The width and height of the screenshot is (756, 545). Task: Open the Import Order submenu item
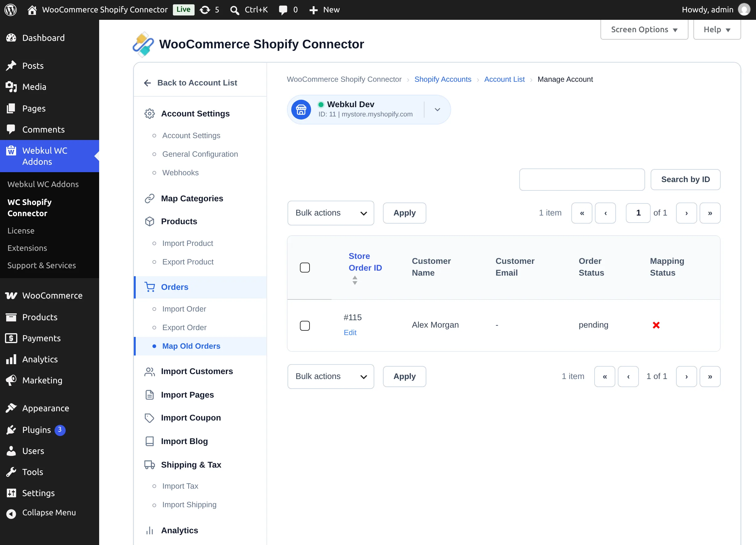(x=184, y=309)
